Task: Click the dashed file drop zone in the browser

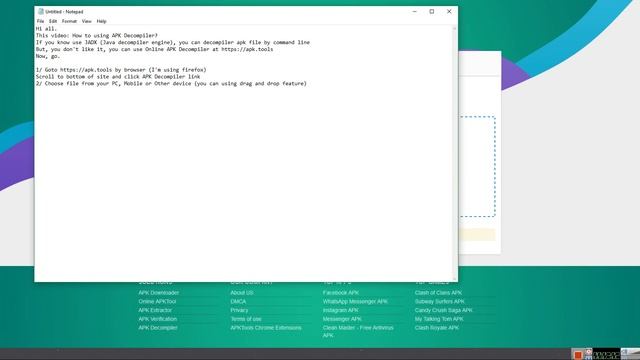Action: pos(477,167)
